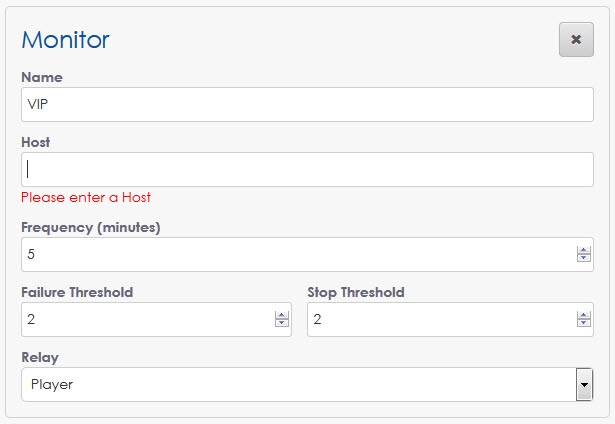The height and width of the screenshot is (424, 615).
Task: Focus the empty Host input field
Action: 300,169
